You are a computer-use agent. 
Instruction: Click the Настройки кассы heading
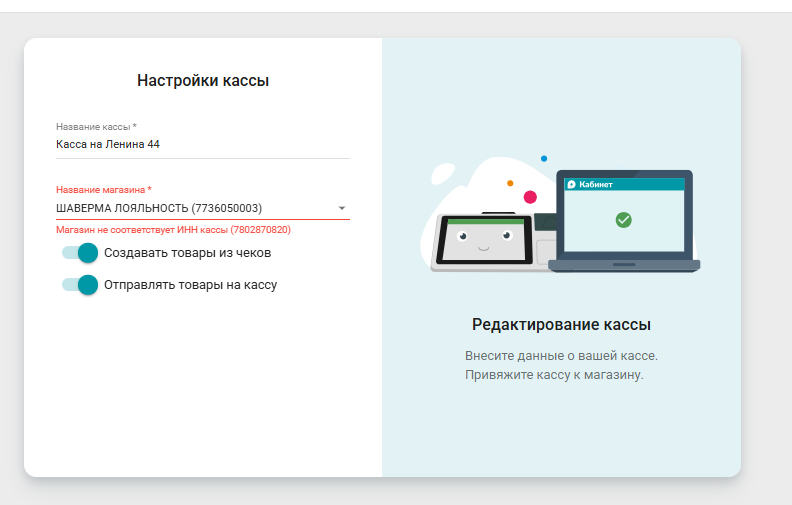(x=203, y=80)
